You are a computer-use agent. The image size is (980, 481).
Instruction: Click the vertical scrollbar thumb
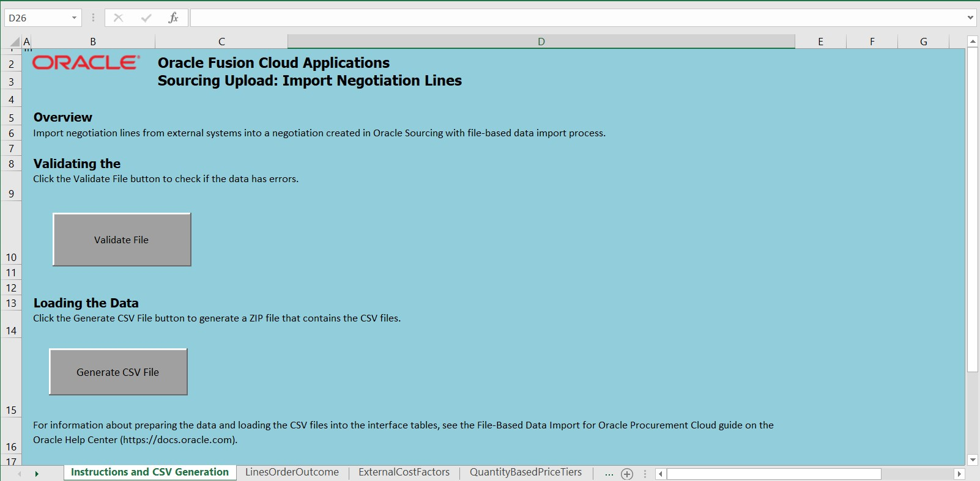point(973,210)
